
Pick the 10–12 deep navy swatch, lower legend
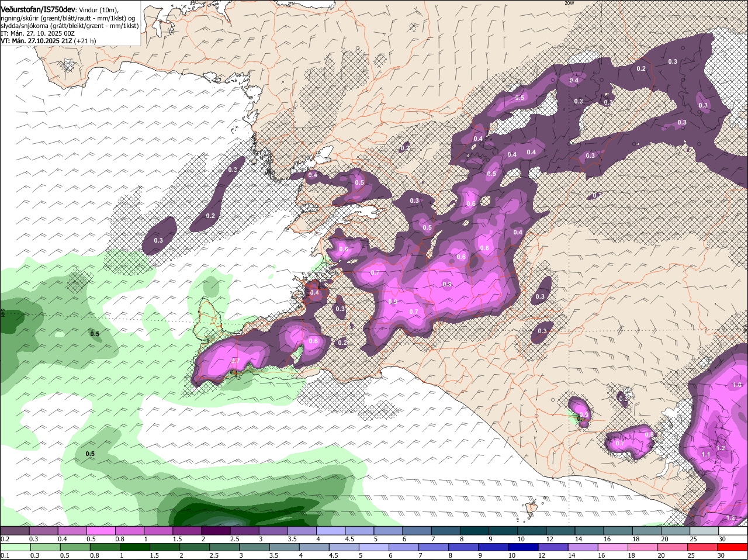pyautogui.click(x=524, y=547)
